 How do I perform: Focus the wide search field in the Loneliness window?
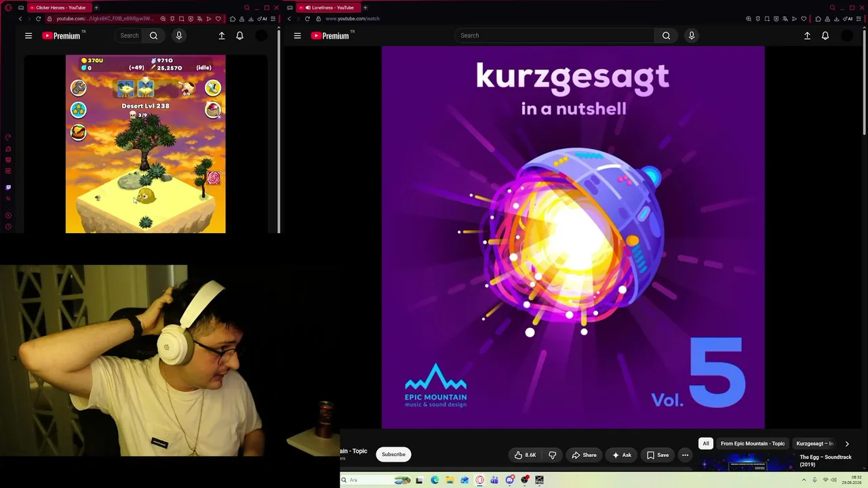554,36
